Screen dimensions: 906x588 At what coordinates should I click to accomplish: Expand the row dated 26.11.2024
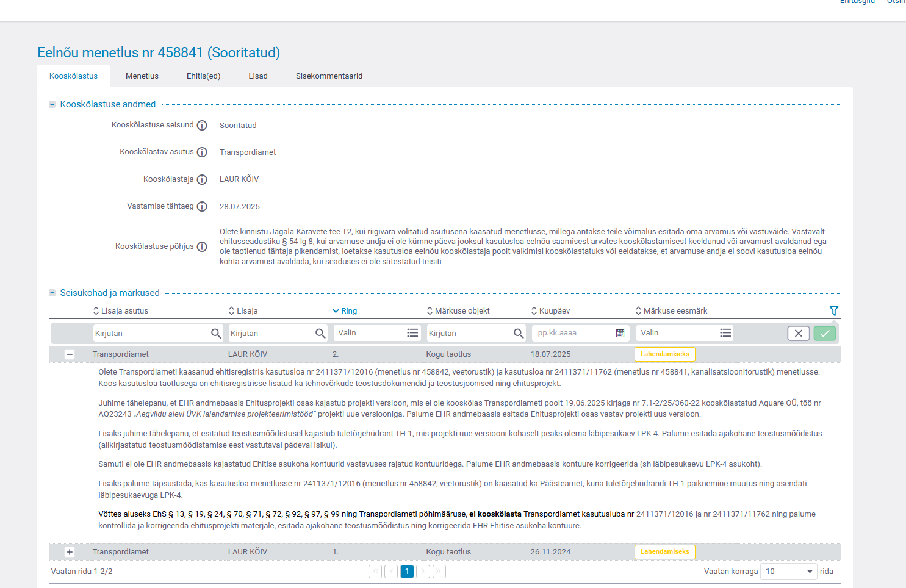point(70,552)
